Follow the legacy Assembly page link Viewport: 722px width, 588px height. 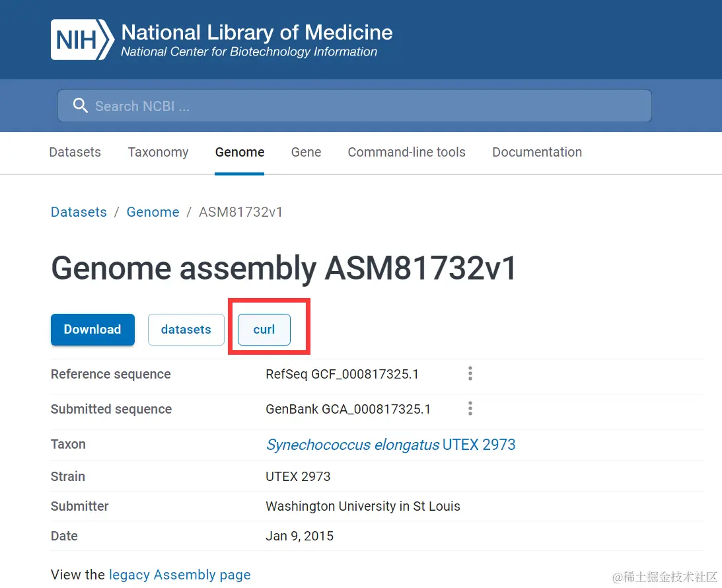(180, 575)
